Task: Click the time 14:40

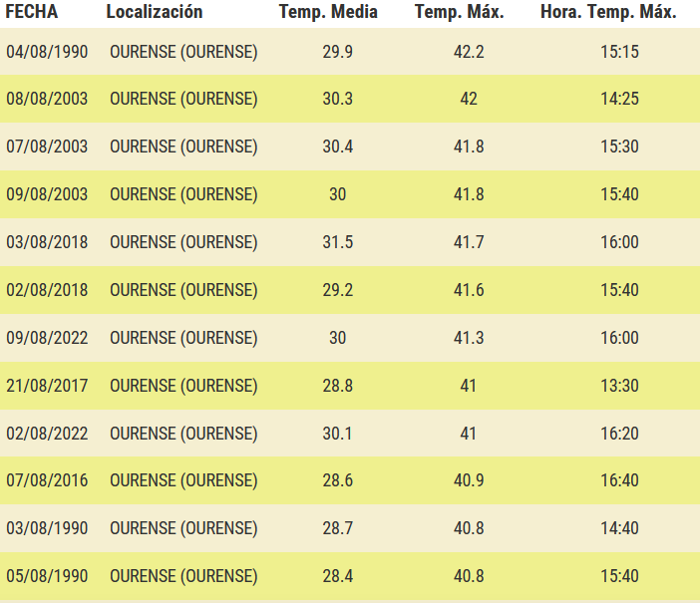Action: click(619, 528)
